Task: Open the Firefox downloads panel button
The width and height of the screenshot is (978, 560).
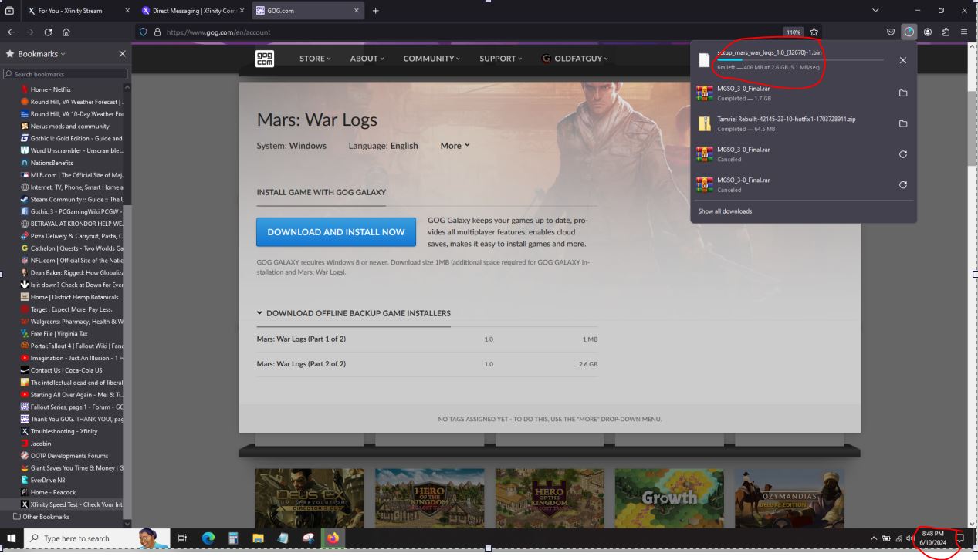Action: click(x=909, y=32)
